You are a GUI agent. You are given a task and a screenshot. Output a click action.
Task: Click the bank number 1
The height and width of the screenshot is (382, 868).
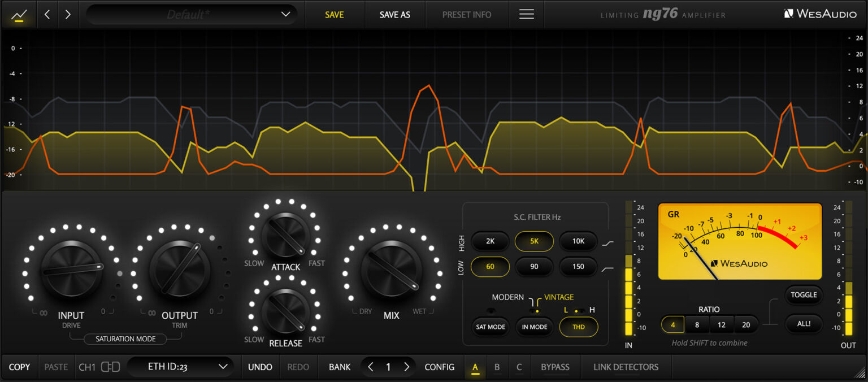(388, 367)
